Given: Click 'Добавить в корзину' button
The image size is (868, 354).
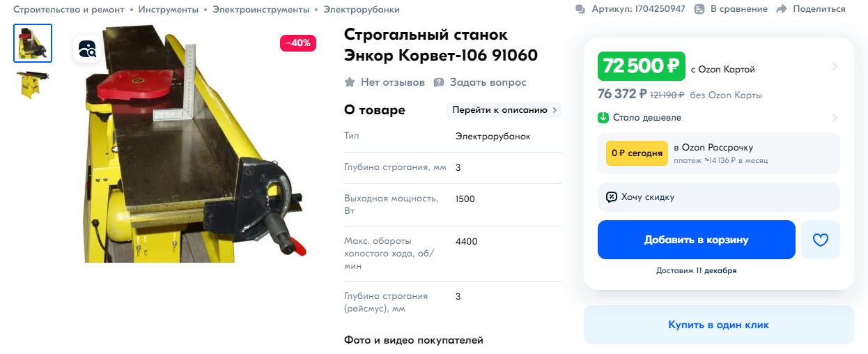Looking at the screenshot, I should click(x=696, y=240).
